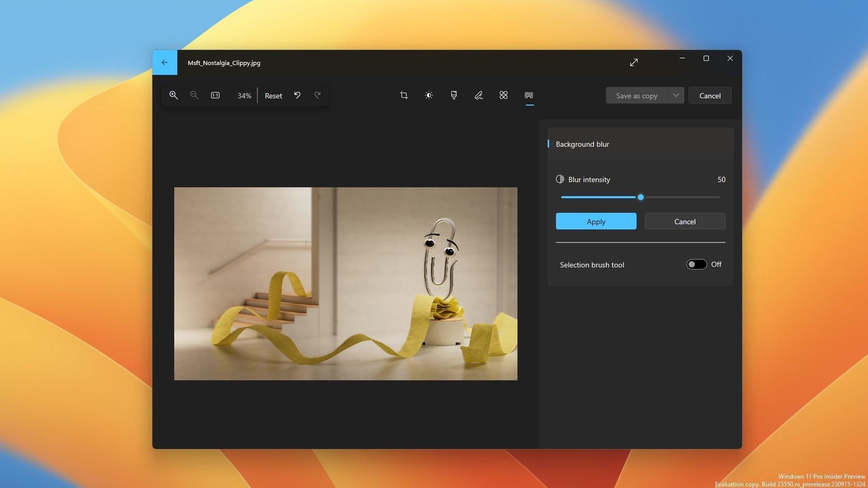Cancel the blur in the side panel

point(684,221)
